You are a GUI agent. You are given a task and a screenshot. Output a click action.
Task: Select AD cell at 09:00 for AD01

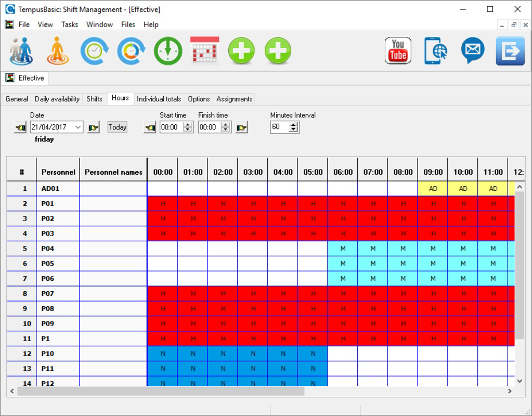coord(433,189)
